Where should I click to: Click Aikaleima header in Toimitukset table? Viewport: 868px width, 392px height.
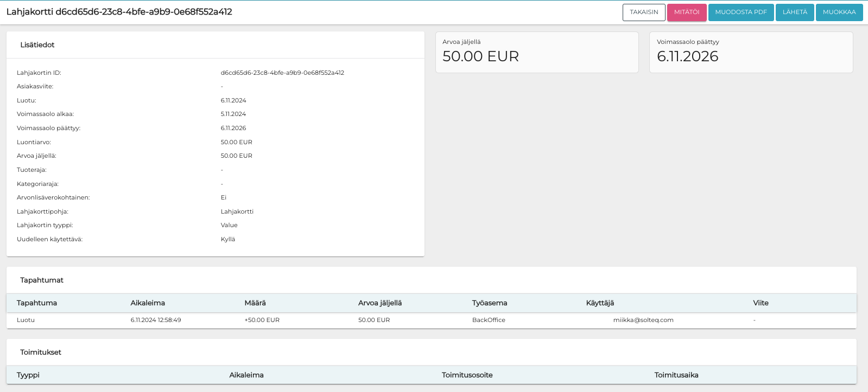pos(246,375)
